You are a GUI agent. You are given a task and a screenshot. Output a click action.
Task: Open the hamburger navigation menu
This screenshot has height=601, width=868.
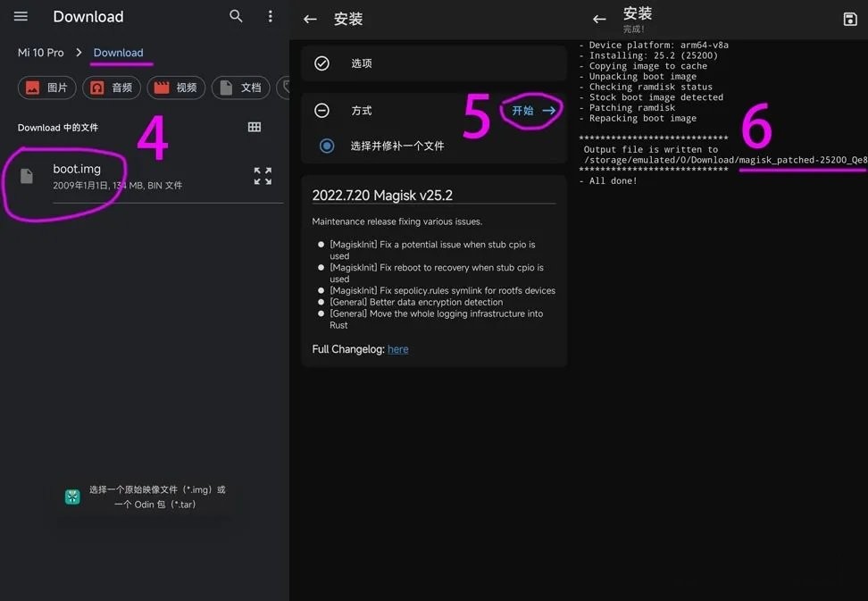pos(21,17)
